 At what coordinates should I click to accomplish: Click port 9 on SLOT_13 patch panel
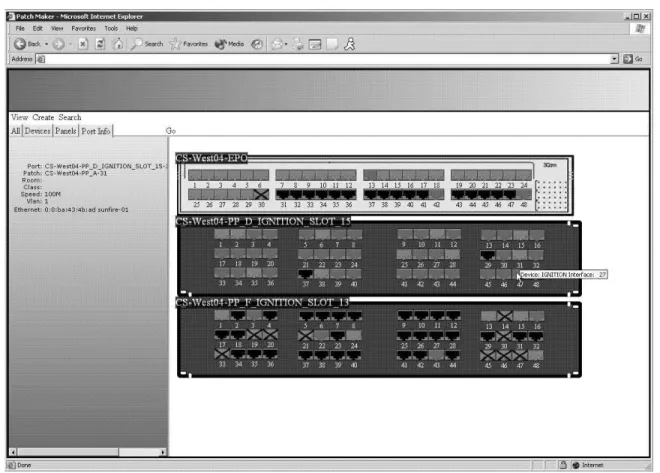click(x=405, y=315)
